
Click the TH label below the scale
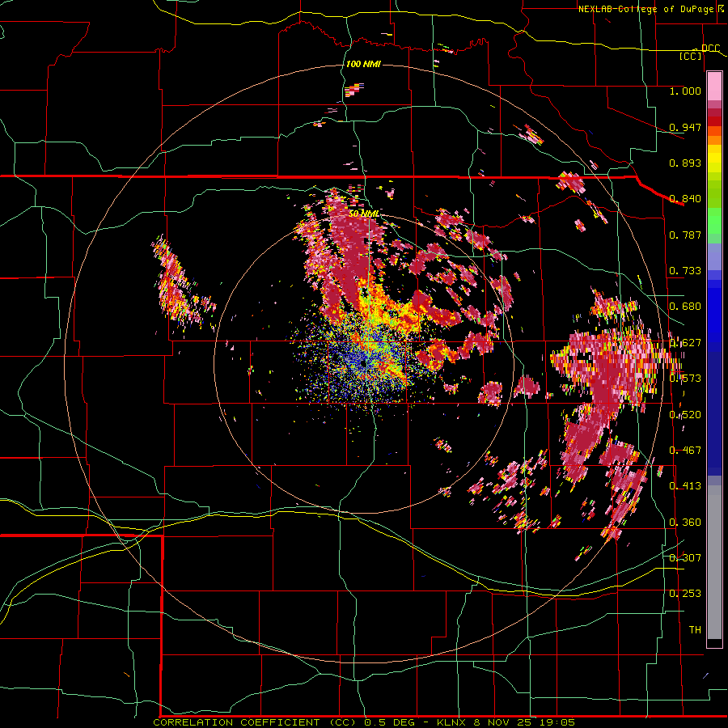(695, 630)
